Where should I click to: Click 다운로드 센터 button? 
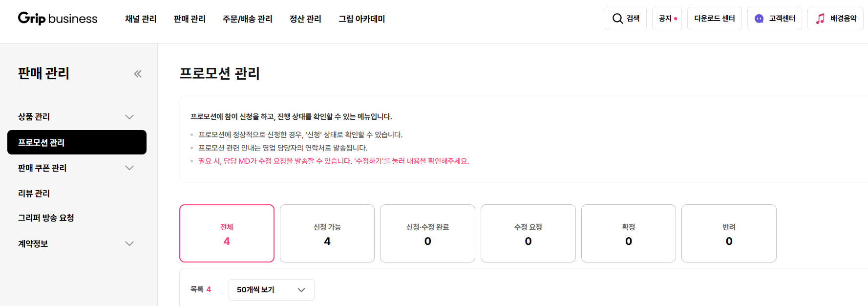714,19
